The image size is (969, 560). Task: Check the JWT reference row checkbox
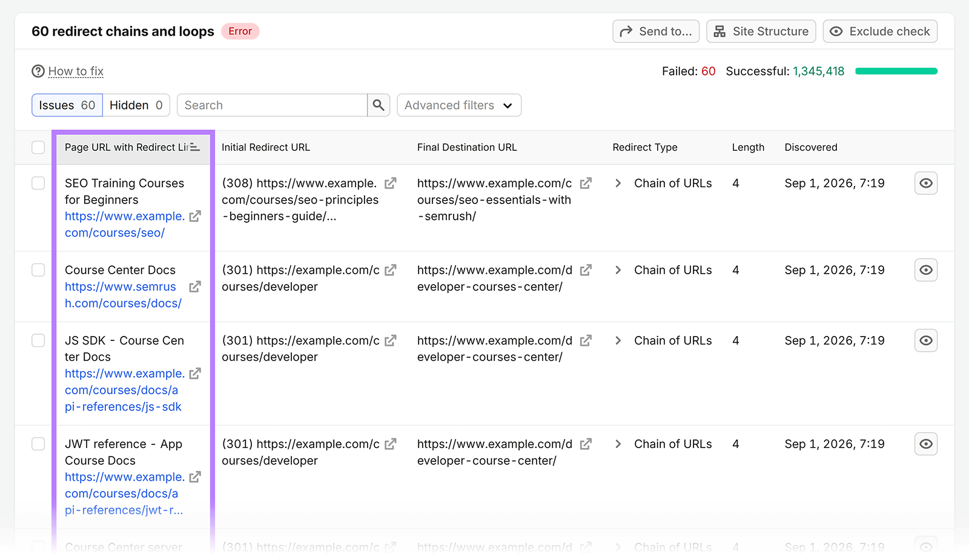tap(38, 444)
